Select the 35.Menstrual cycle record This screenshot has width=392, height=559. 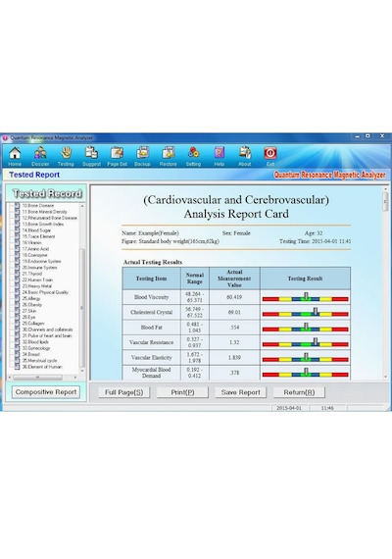[39, 361]
